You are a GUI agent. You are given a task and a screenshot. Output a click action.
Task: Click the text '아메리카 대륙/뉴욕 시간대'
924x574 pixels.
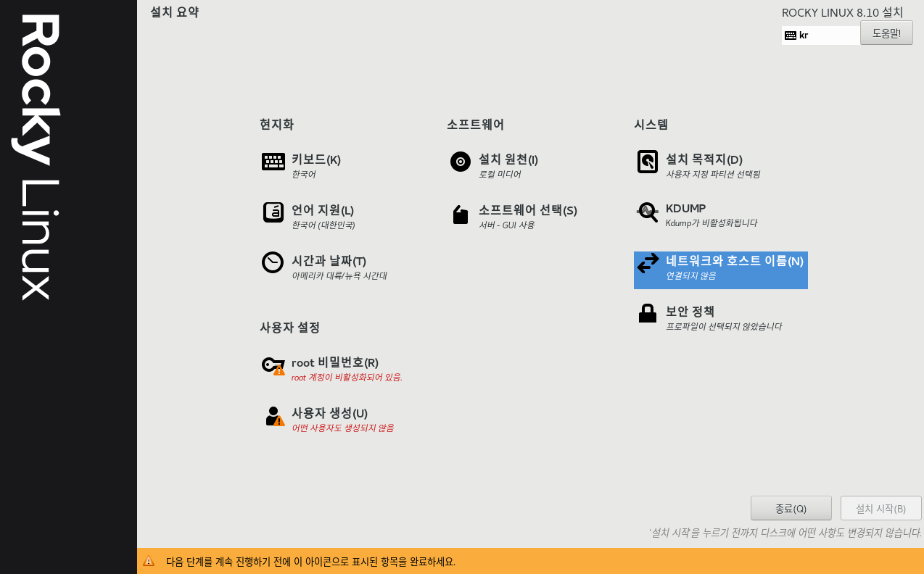click(x=339, y=275)
